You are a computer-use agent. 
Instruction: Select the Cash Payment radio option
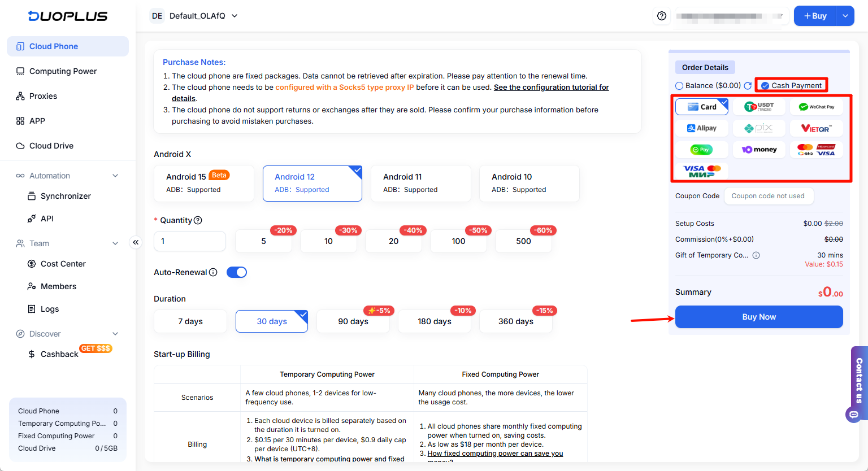tap(765, 86)
